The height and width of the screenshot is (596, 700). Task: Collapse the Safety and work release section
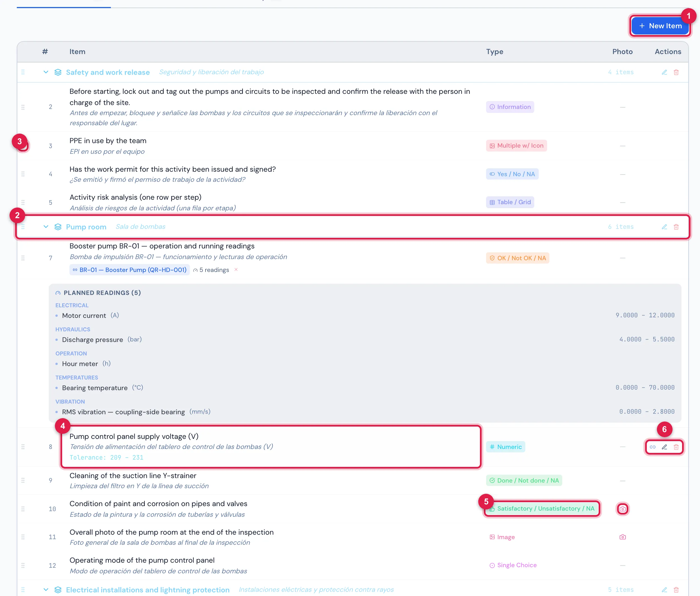point(46,72)
